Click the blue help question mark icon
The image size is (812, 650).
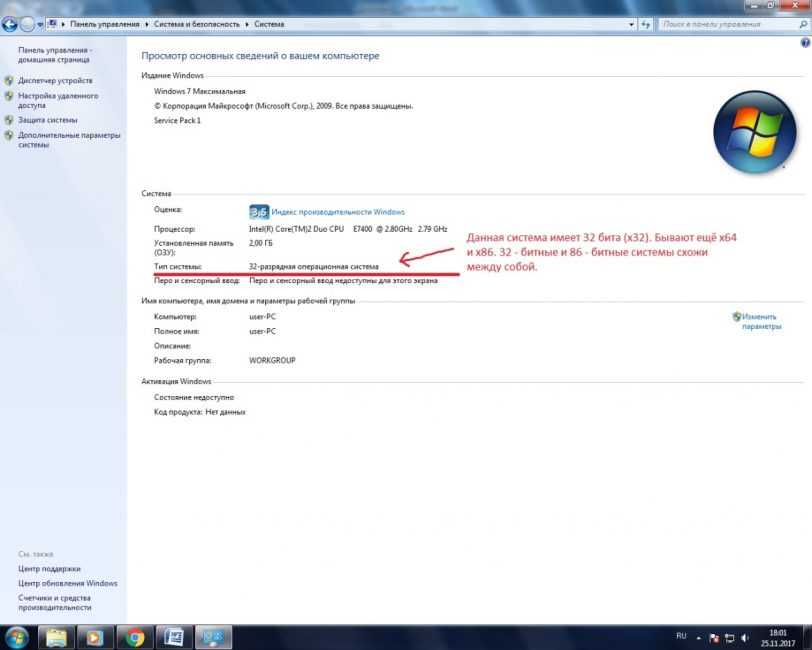tap(805, 43)
